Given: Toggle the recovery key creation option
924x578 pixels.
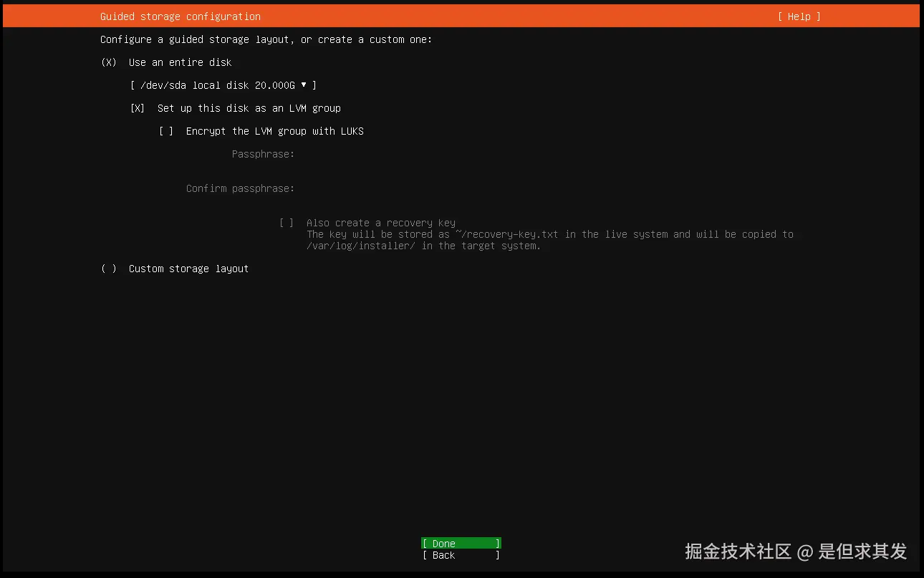Looking at the screenshot, I should 287,223.
